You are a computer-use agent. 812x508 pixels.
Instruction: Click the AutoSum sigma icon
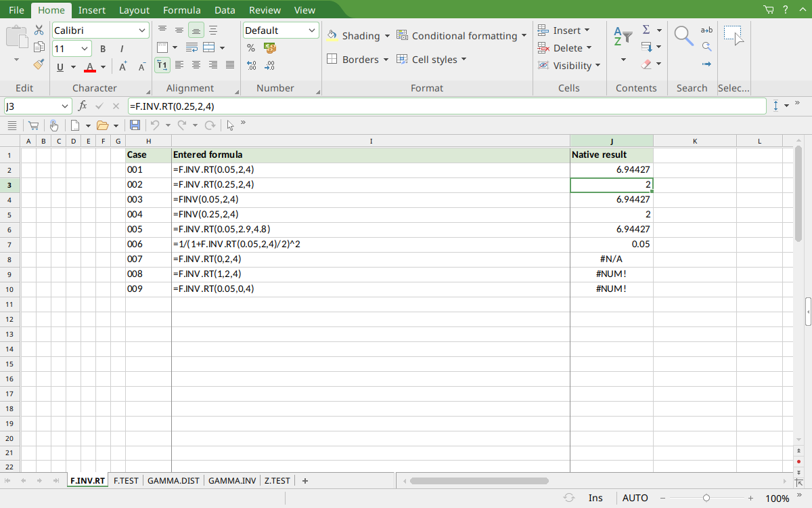[x=646, y=30]
